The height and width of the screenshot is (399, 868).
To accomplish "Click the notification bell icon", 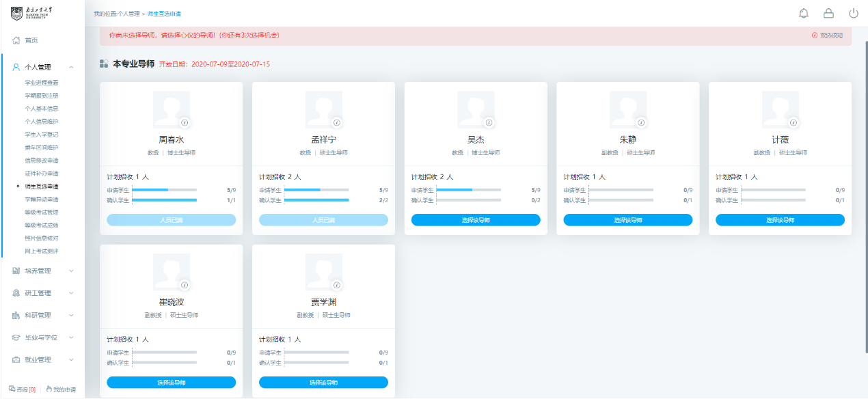I will click(804, 13).
